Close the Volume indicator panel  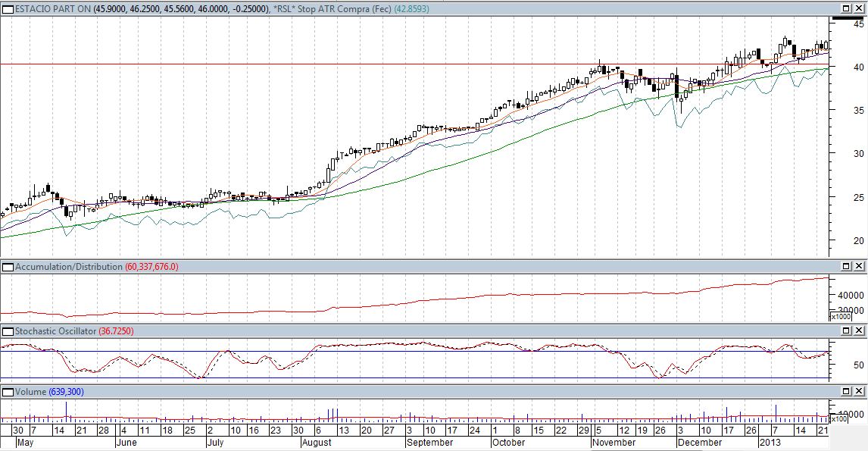pyautogui.click(x=859, y=392)
